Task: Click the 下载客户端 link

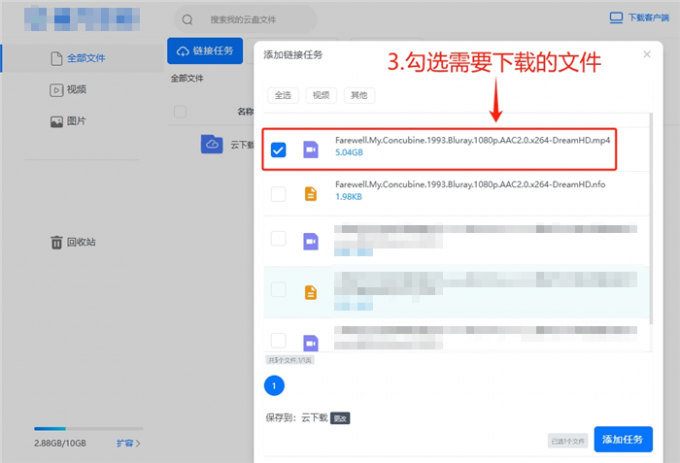Action: point(648,18)
